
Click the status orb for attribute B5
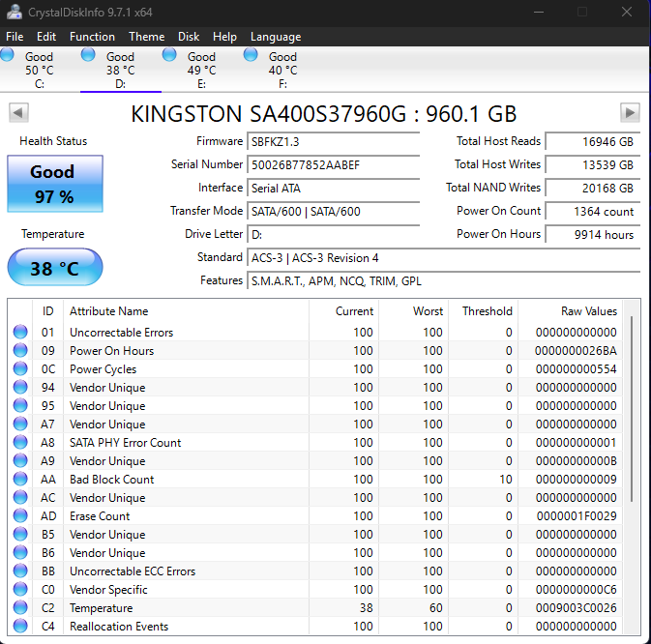[20, 534]
